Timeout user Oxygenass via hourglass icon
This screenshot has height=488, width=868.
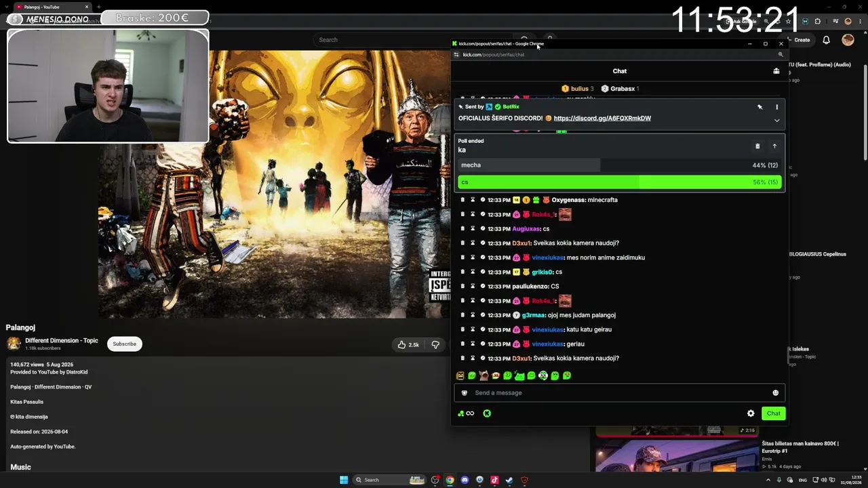tap(473, 200)
